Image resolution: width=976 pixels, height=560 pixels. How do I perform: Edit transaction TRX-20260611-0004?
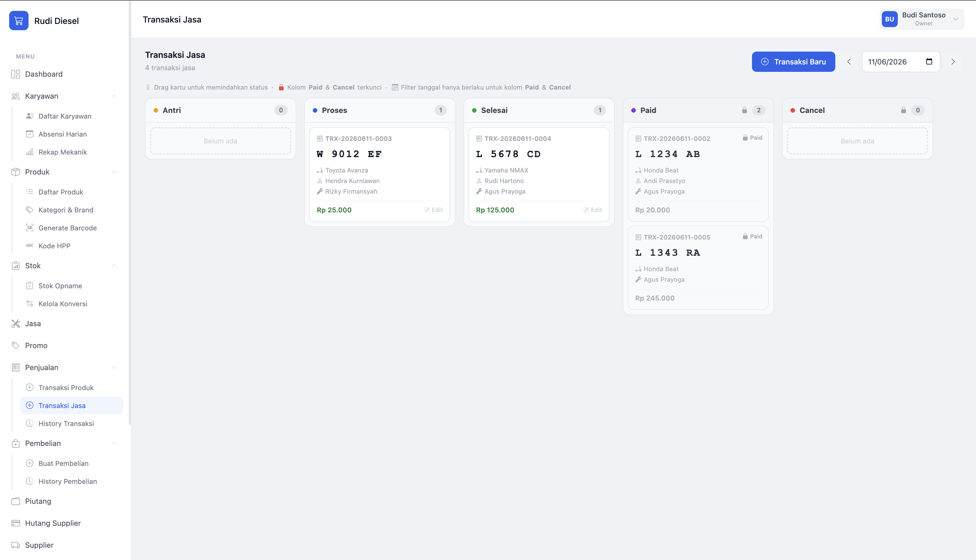(593, 210)
